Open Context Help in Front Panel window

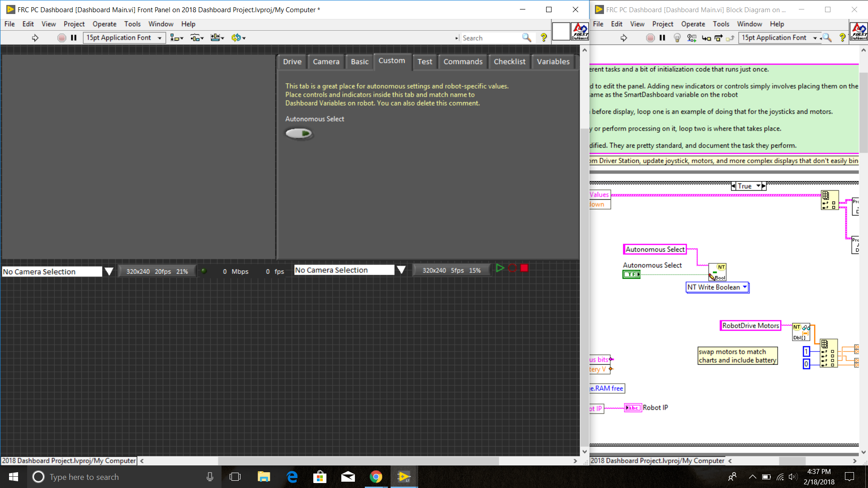click(x=544, y=38)
